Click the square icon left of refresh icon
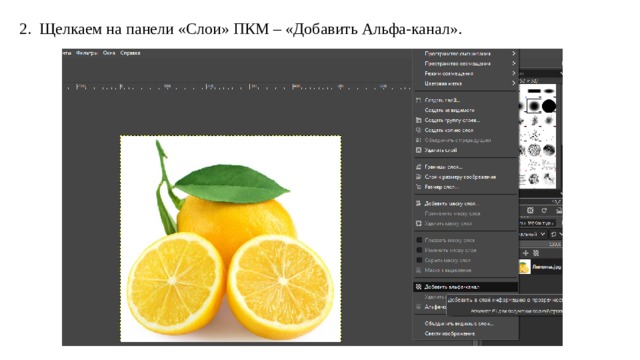The height and width of the screenshot is (360, 640). tap(530, 211)
